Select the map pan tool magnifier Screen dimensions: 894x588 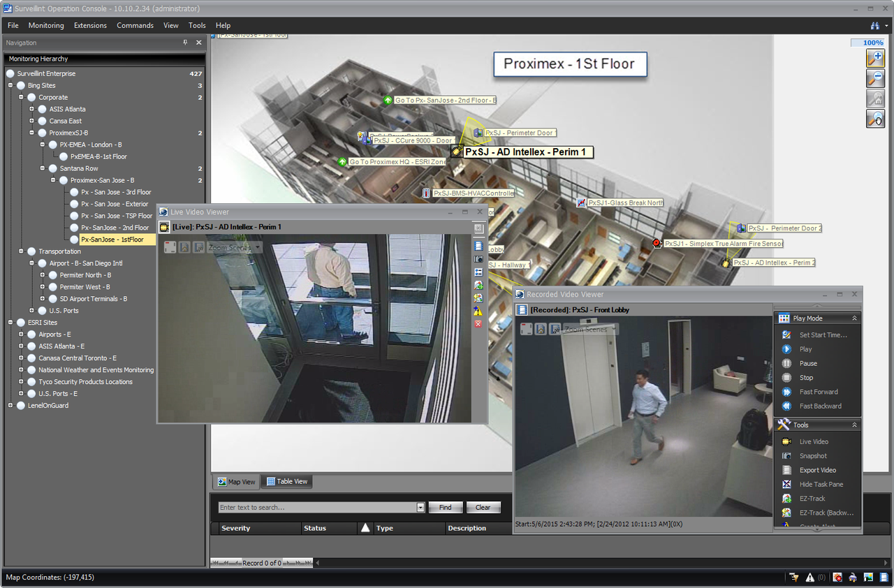point(876,119)
